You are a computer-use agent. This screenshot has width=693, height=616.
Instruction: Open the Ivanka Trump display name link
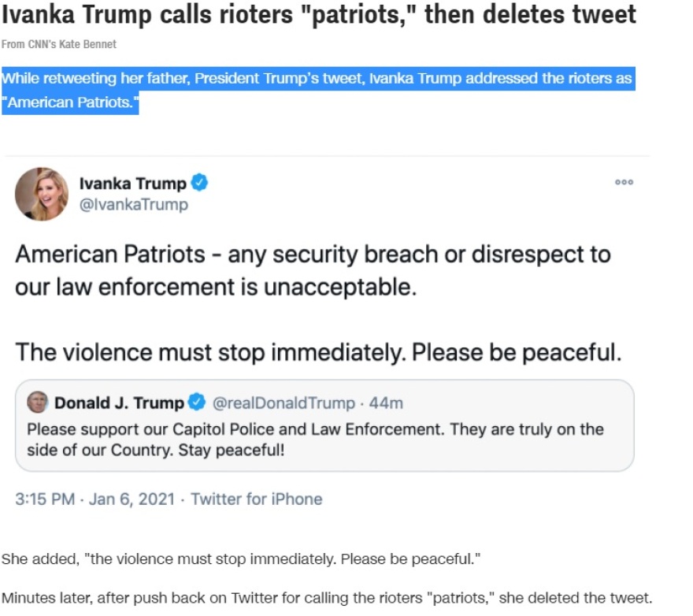coord(132,184)
